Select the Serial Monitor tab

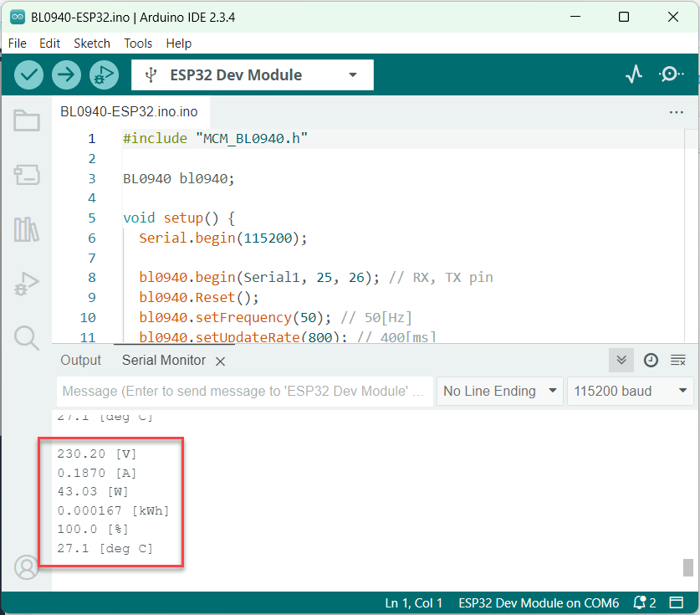(164, 360)
